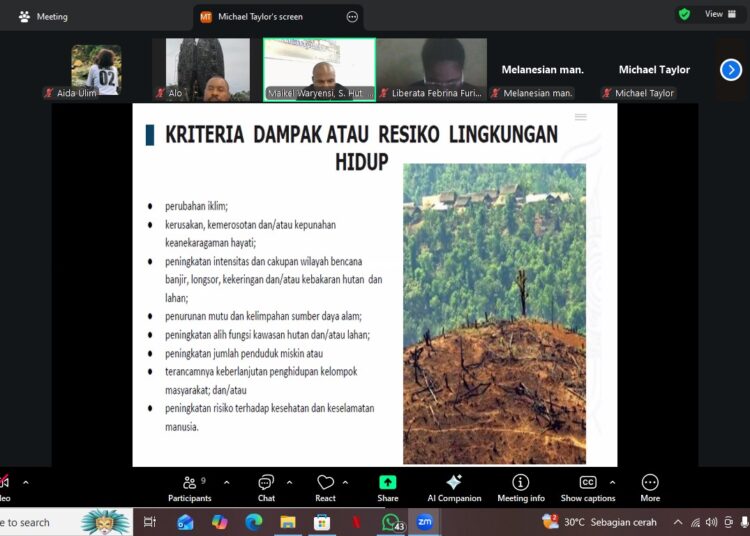750x536 pixels.
Task: Open the weather widget 30°C Sebagian cerah
Action: pos(599,522)
